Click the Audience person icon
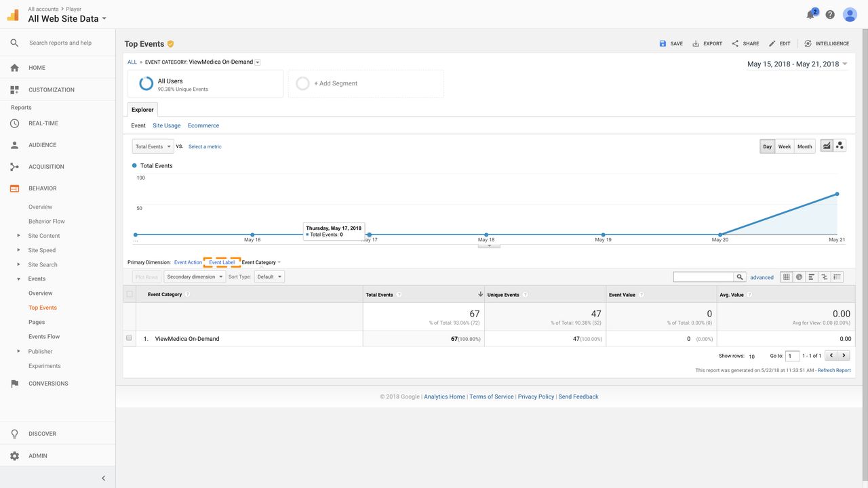 pyautogui.click(x=14, y=145)
